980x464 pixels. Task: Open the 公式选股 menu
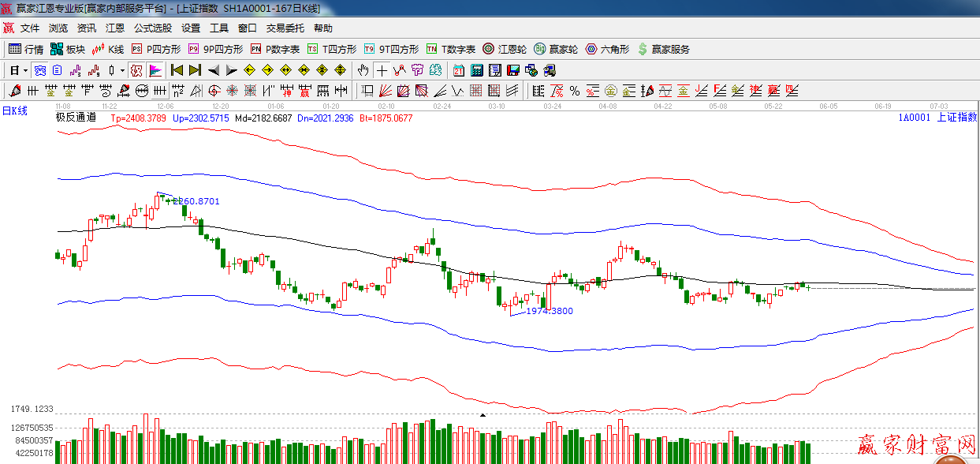[152, 28]
